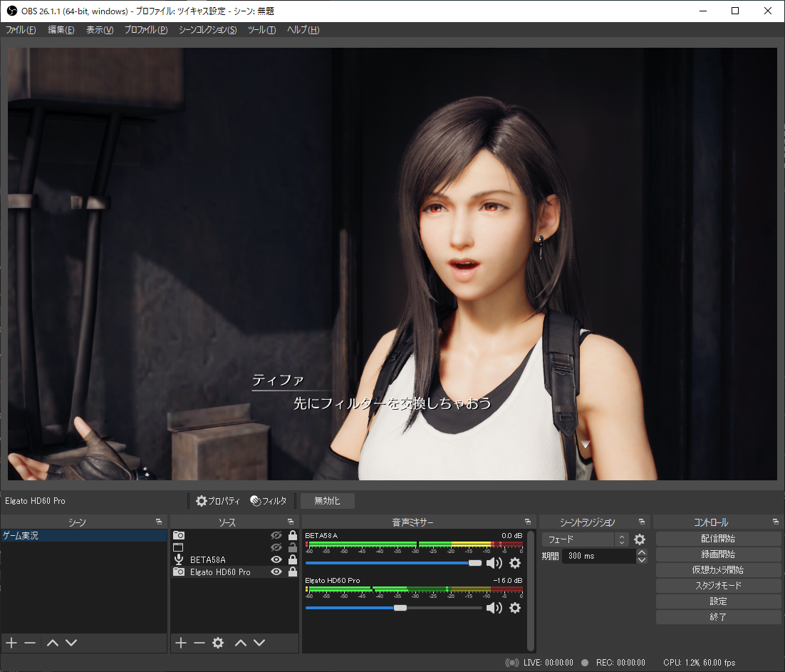Add a new scene with the plus icon

point(11,643)
